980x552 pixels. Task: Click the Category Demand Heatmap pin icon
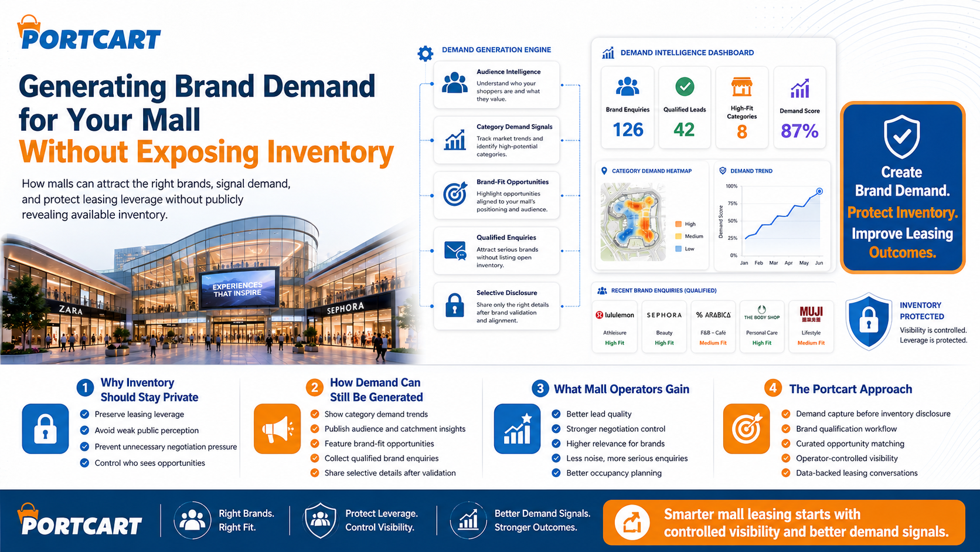604,171
